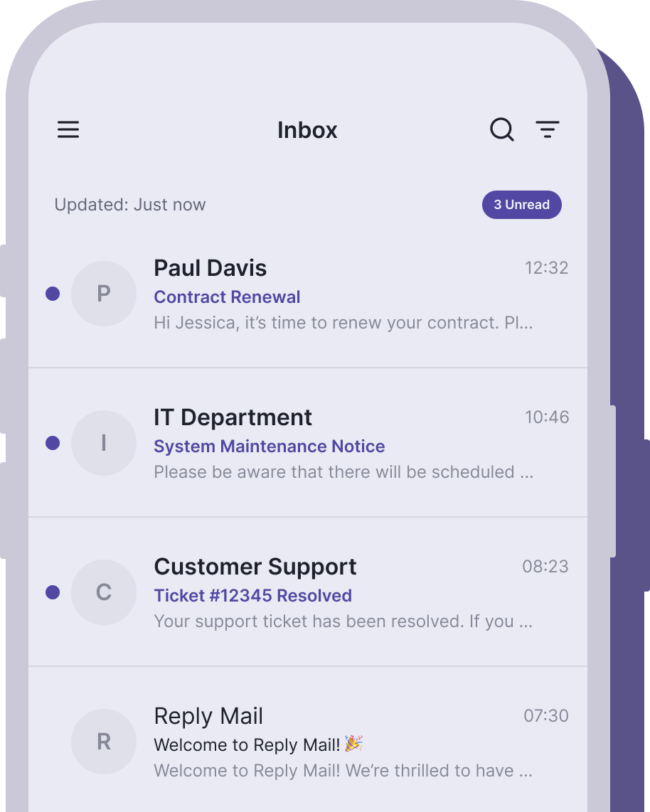
Task: Click the 10:46 timestamp on IT Department email
Action: pos(547,417)
